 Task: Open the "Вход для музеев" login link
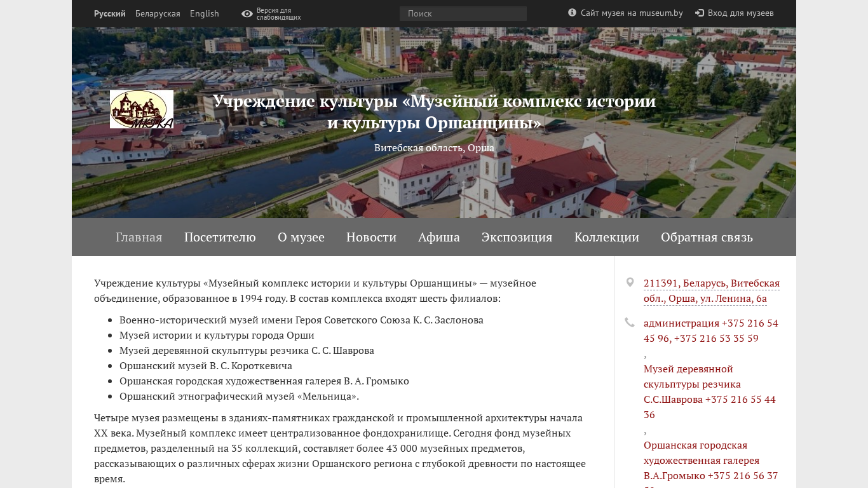click(741, 13)
